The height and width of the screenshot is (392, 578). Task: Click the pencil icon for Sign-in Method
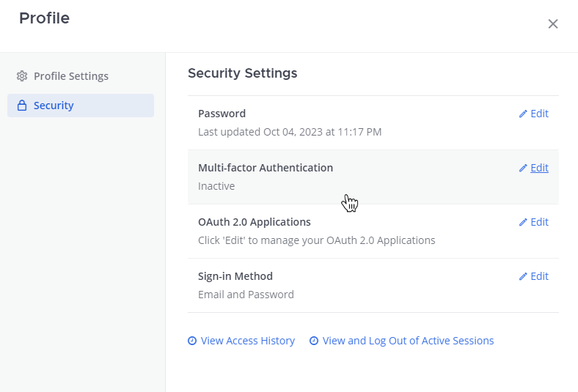tap(523, 276)
